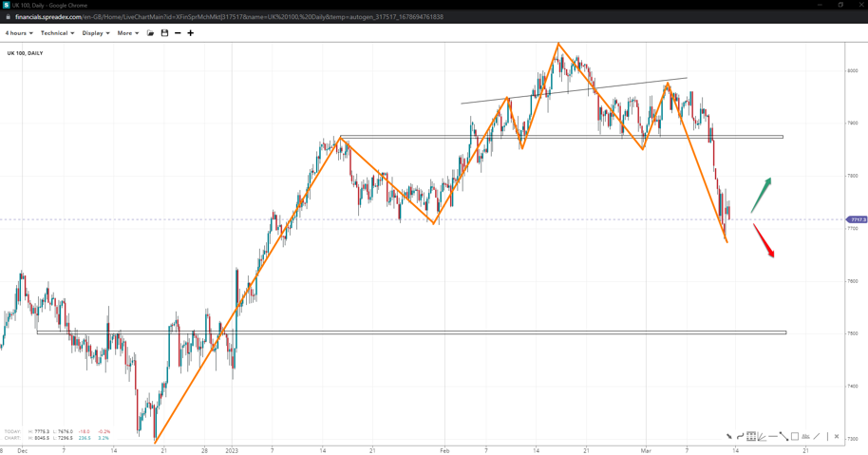868x455 pixels.
Task: Open the Display options dropdown
Action: coord(96,33)
